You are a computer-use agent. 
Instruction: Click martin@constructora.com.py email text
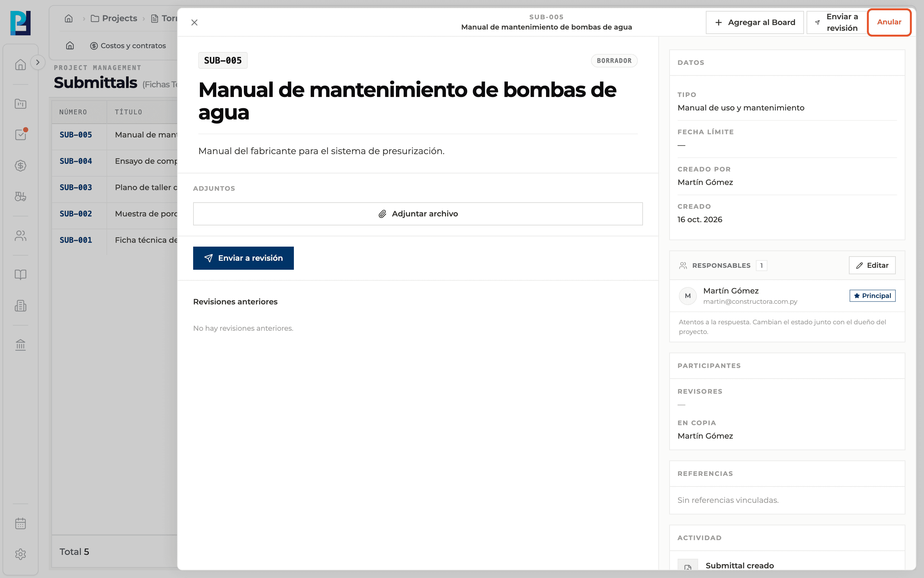[x=750, y=302]
